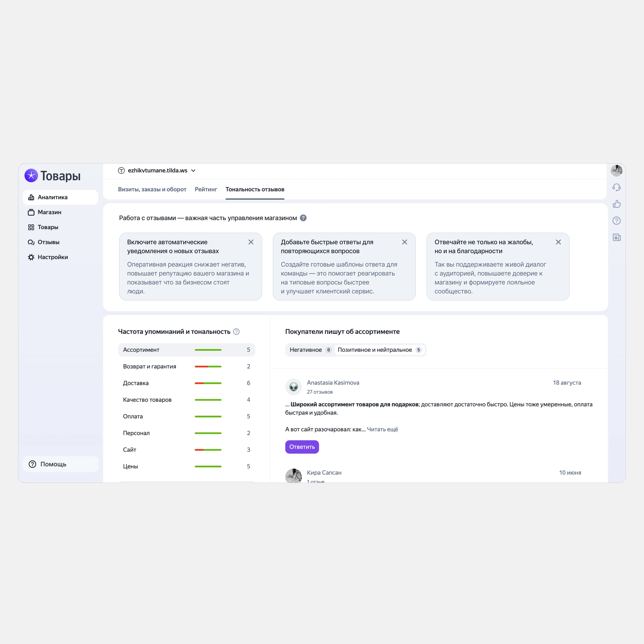Click the Товары star logo icon
This screenshot has width=644, height=644.
pos(31,175)
